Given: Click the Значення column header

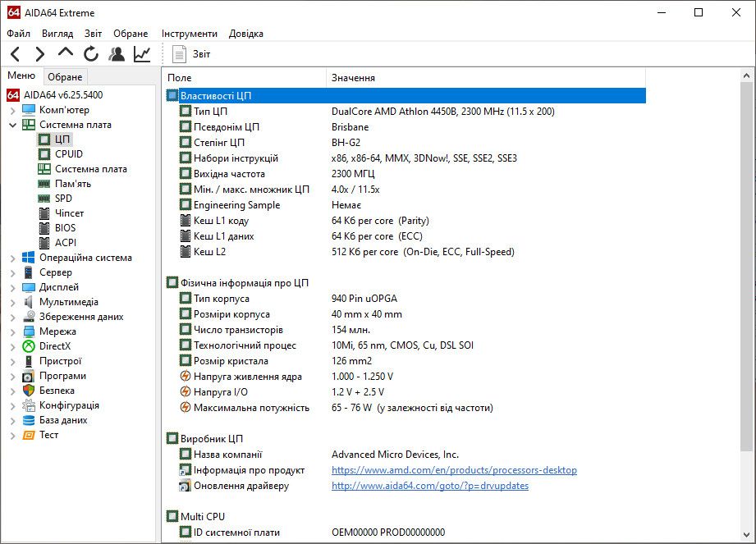Looking at the screenshot, I should 486,78.
